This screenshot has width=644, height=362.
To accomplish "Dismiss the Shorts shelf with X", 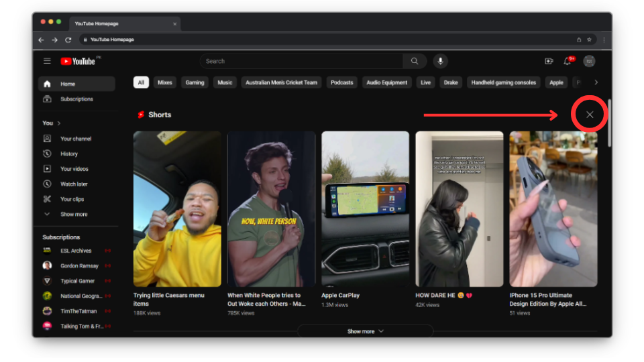I will tap(590, 115).
